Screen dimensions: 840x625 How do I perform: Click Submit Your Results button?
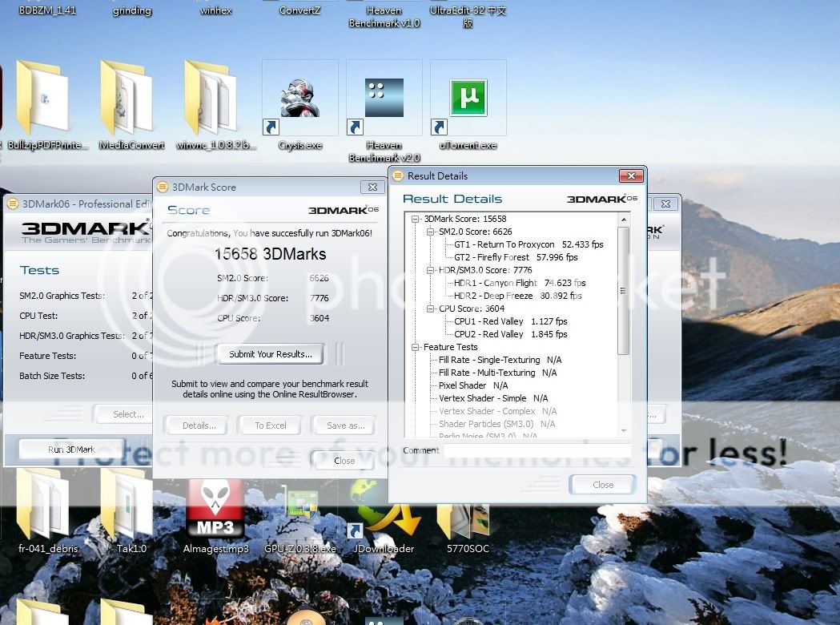pos(271,354)
